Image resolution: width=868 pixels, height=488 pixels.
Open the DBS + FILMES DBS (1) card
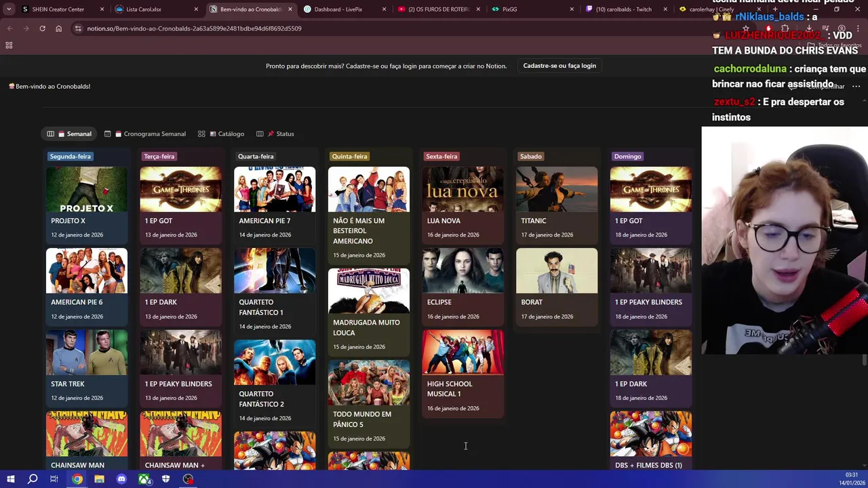(651, 441)
